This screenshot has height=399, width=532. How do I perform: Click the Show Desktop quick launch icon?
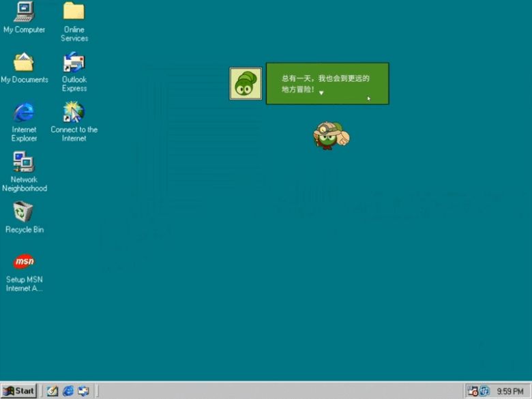tap(53, 391)
